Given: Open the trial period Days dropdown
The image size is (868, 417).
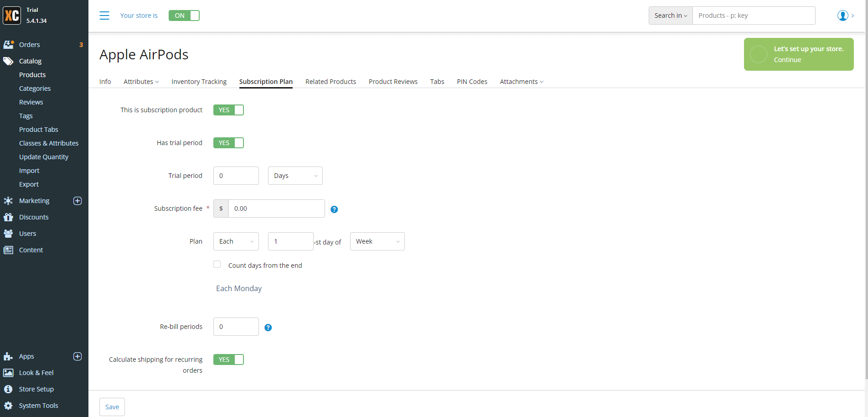Looking at the screenshot, I should click(295, 176).
